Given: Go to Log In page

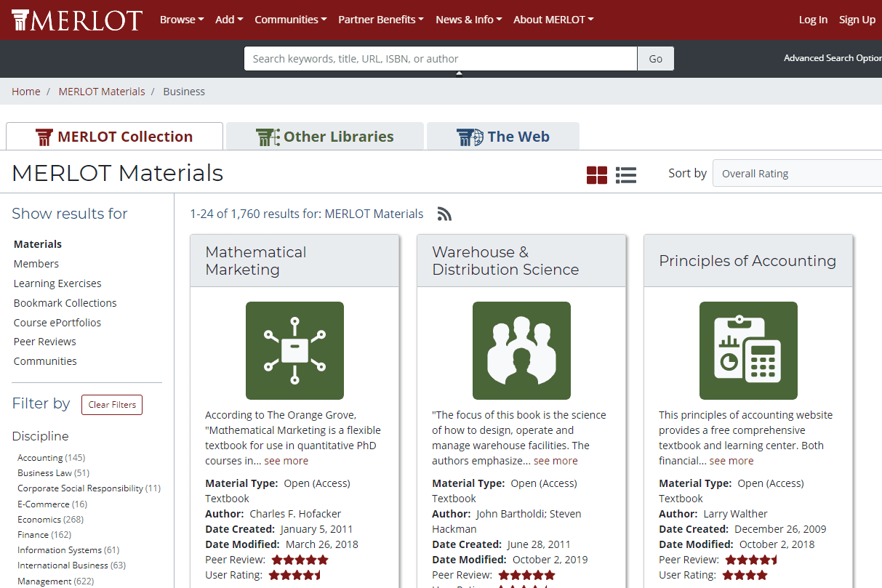Looking at the screenshot, I should (x=812, y=20).
